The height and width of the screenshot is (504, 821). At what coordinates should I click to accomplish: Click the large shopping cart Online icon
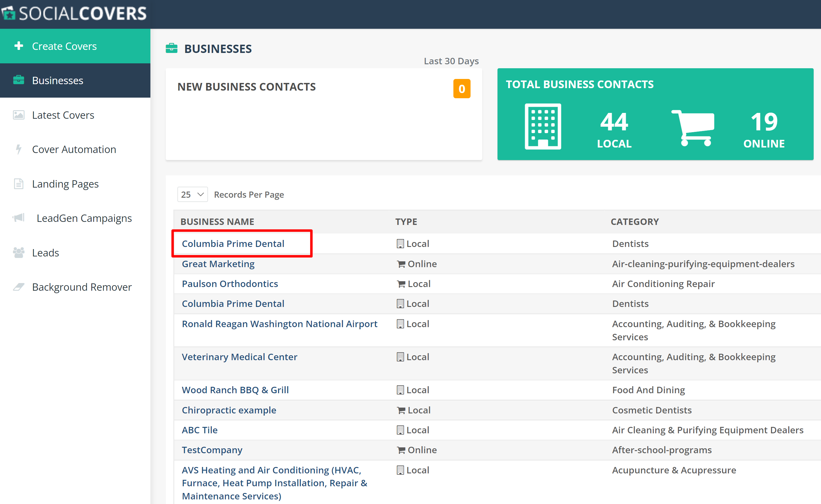693,128
